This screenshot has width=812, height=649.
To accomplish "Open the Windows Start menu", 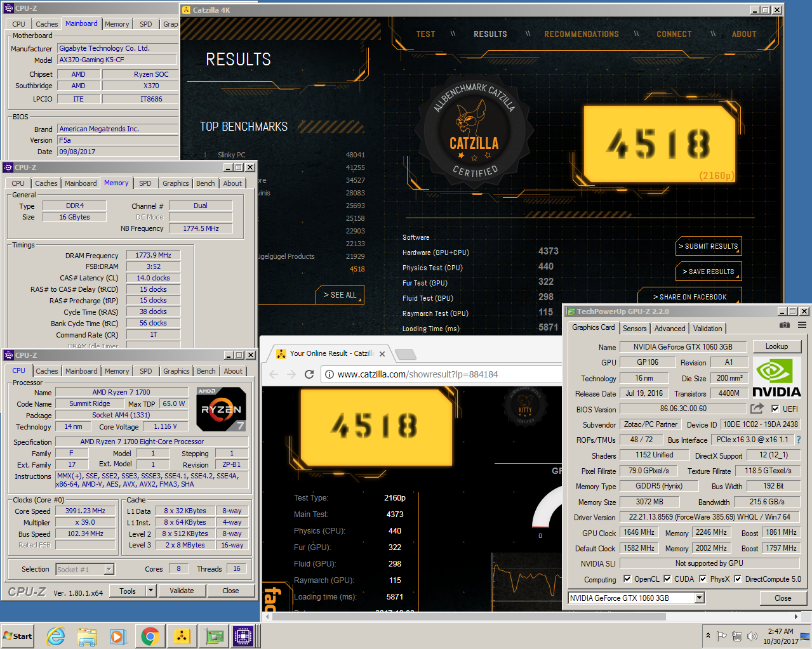I will click(x=18, y=636).
